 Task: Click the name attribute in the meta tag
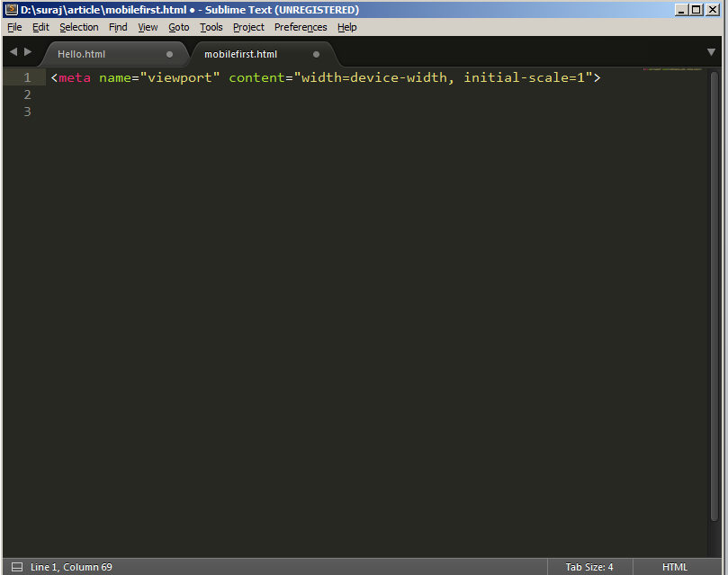pyautogui.click(x=115, y=77)
